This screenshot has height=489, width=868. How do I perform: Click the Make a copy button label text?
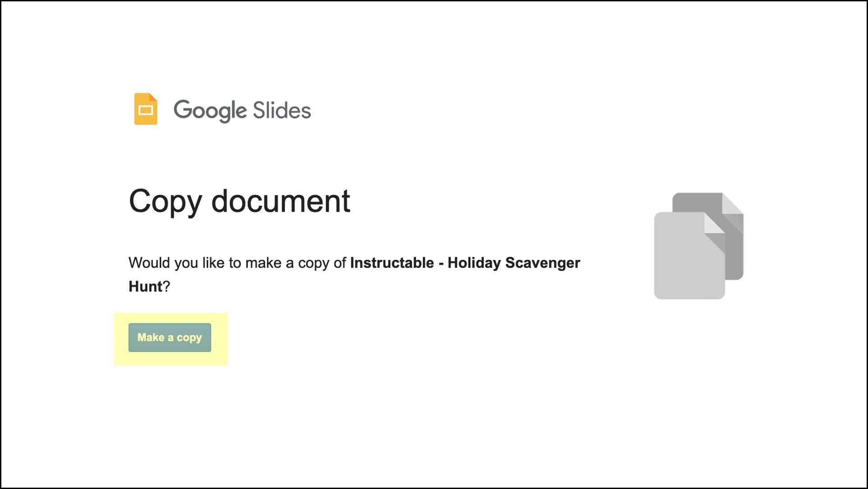tap(170, 337)
